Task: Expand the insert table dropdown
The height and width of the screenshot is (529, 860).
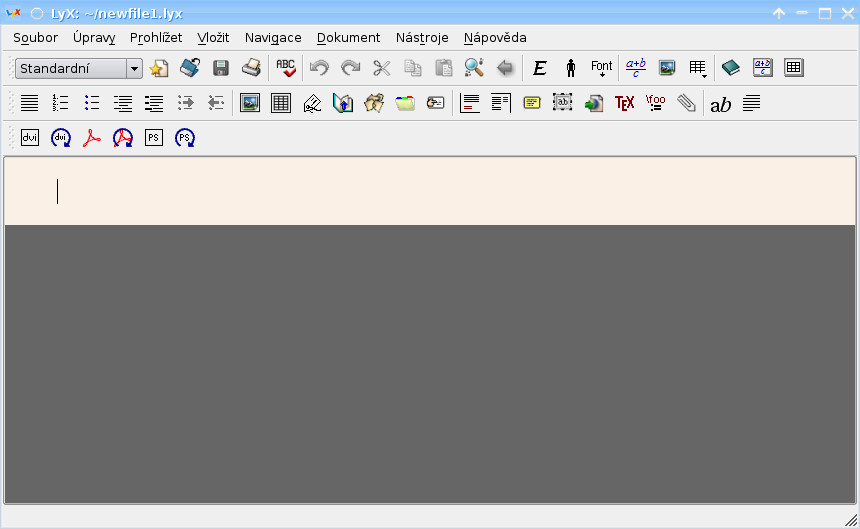Action: [698, 68]
